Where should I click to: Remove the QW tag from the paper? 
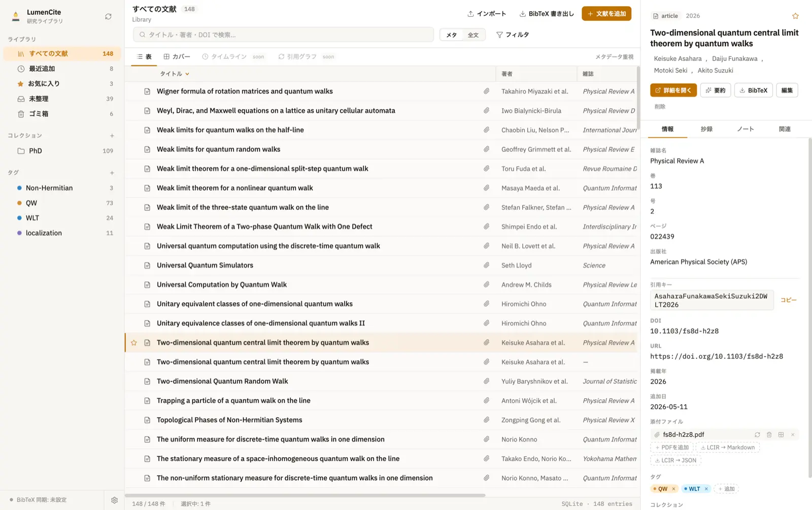(673, 489)
